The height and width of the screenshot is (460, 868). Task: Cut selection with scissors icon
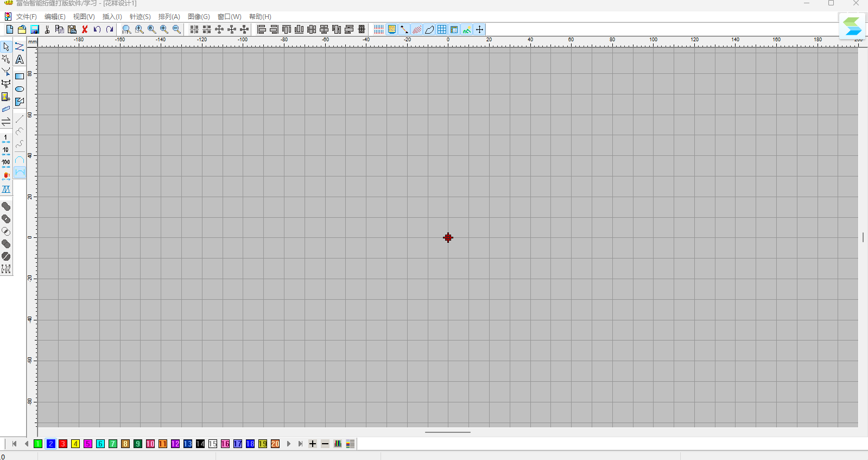(x=47, y=29)
